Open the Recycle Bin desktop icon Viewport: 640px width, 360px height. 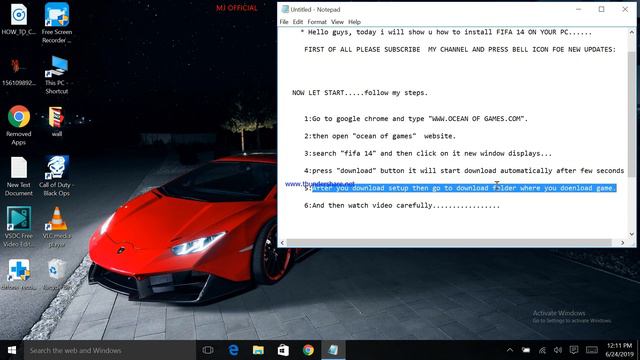[56, 275]
